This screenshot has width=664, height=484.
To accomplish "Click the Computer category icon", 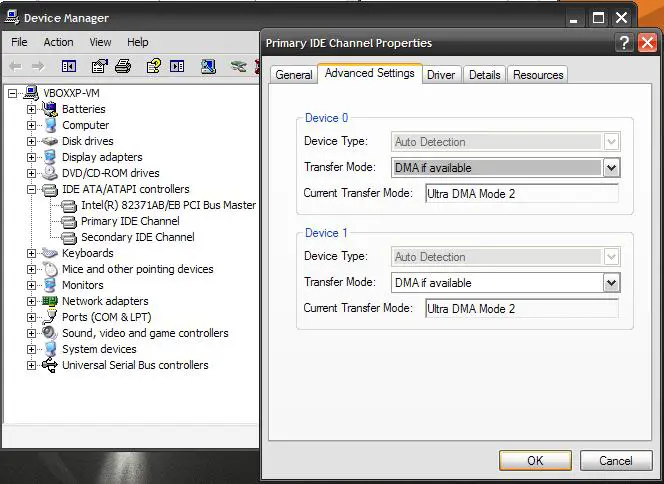I will (50, 125).
